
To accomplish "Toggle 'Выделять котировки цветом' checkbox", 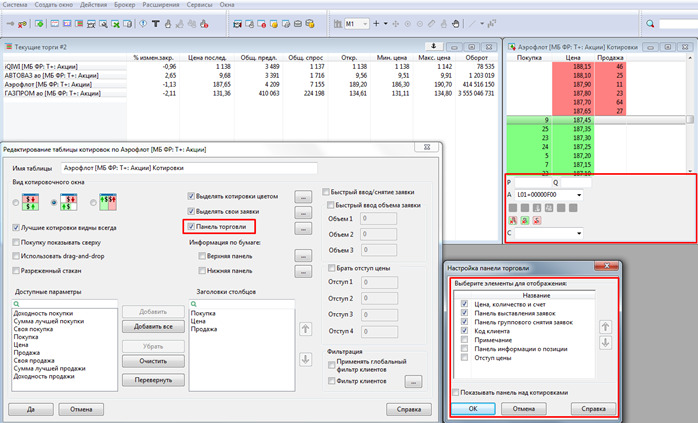I will click(191, 196).
